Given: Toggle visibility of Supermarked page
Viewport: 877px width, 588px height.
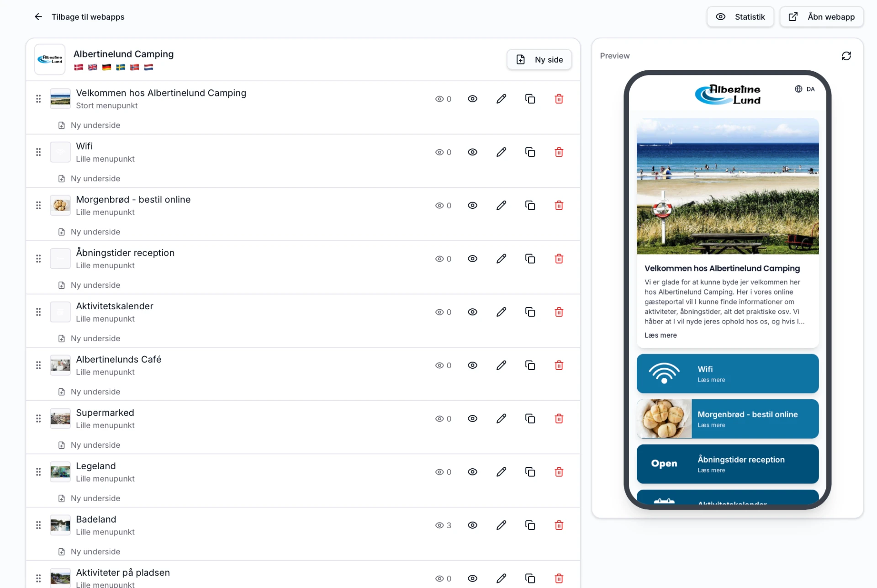Looking at the screenshot, I should tap(472, 418).
